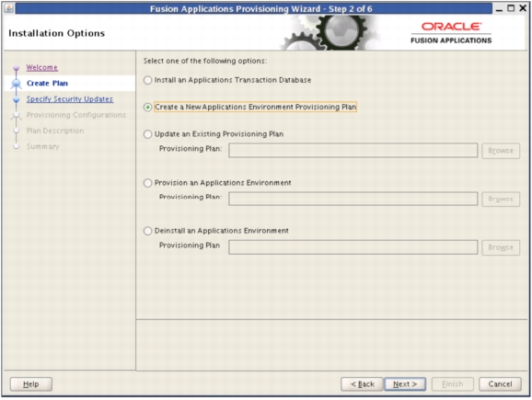Click the Welcome step bullet icon
532x400 pixels.
(16, 68)
